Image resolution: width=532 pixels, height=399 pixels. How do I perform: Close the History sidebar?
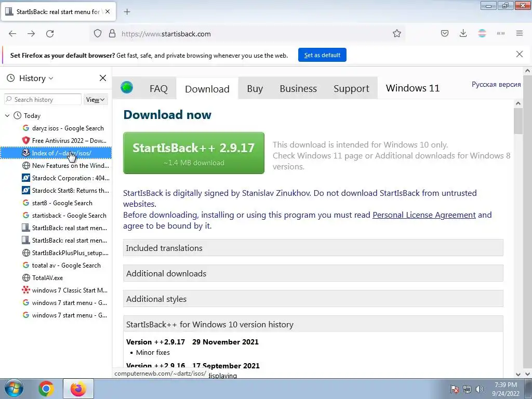tap(103, 78)
